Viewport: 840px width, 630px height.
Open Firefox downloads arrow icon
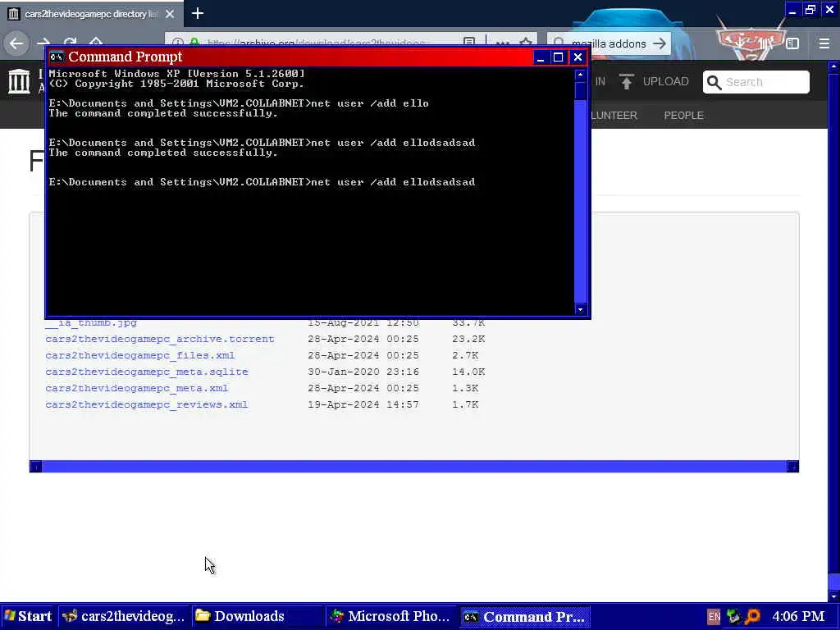[739, 43]
